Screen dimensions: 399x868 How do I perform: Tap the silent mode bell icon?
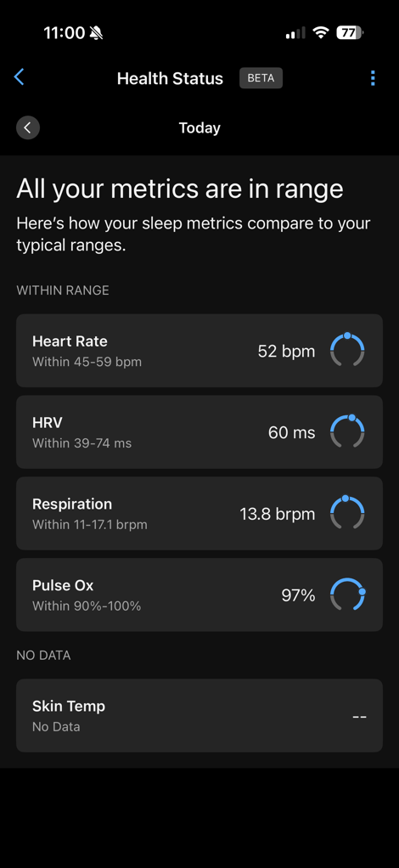click(96, 33)
